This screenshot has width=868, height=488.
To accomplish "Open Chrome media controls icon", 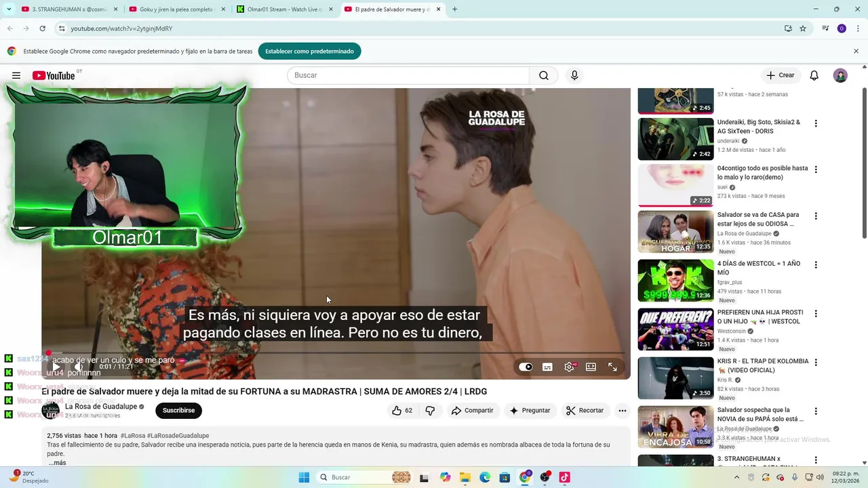I will coord(825,28).
